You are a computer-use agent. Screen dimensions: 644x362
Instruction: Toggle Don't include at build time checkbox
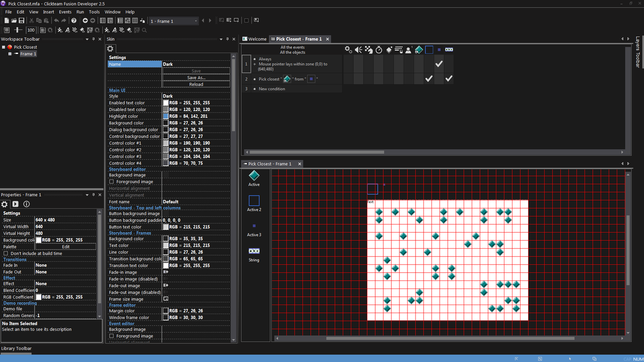(5, 253)
